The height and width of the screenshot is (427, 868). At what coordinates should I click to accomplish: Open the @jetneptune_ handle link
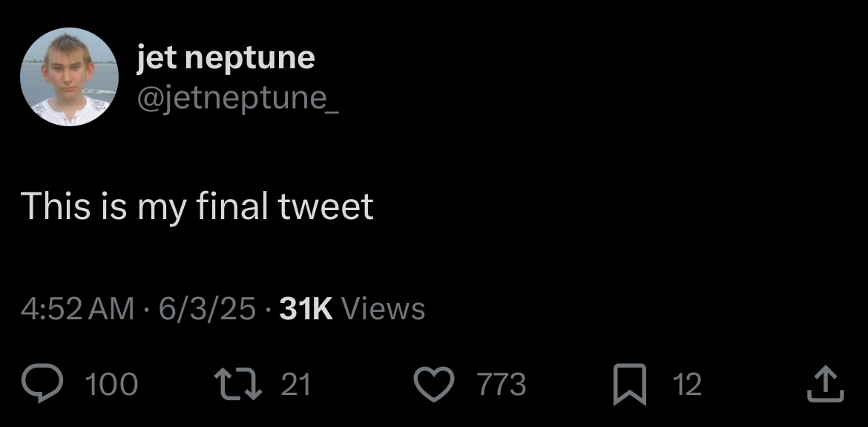click(x=237, y=97)
